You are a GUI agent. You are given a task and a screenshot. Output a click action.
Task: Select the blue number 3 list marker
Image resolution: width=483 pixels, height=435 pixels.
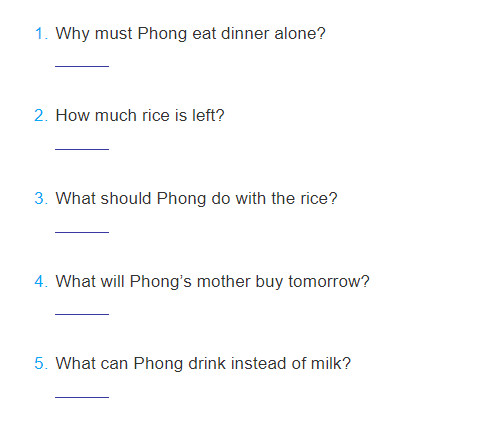click(41, 199)
